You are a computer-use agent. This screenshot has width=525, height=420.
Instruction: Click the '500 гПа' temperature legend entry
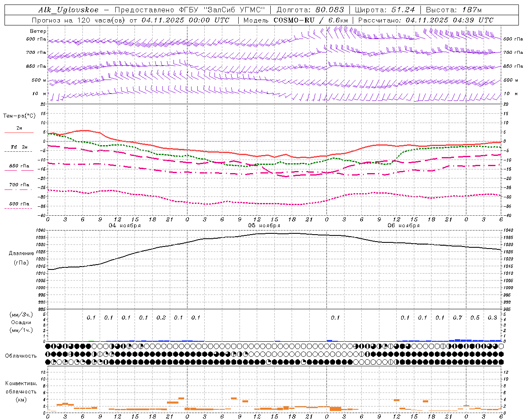point(19,203)
